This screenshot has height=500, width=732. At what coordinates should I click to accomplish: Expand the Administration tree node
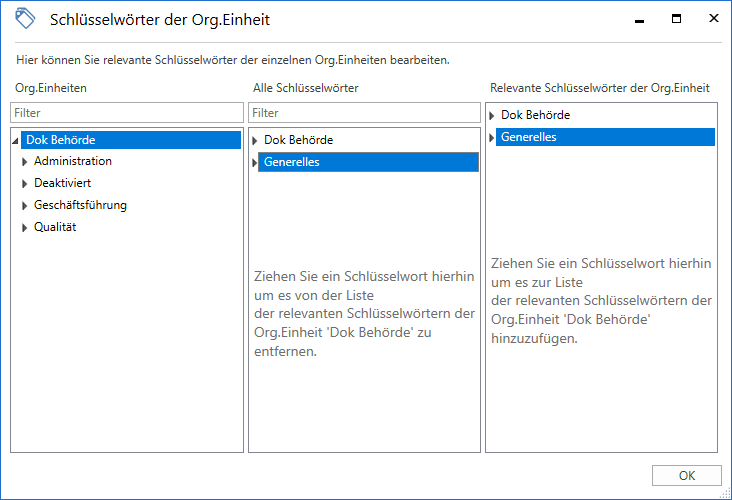click(25, 162)
